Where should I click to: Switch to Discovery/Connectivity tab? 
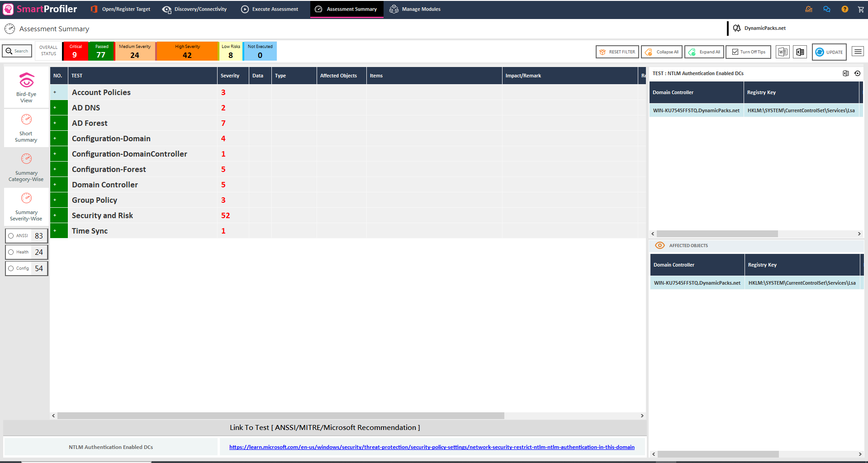pos(195,9)
